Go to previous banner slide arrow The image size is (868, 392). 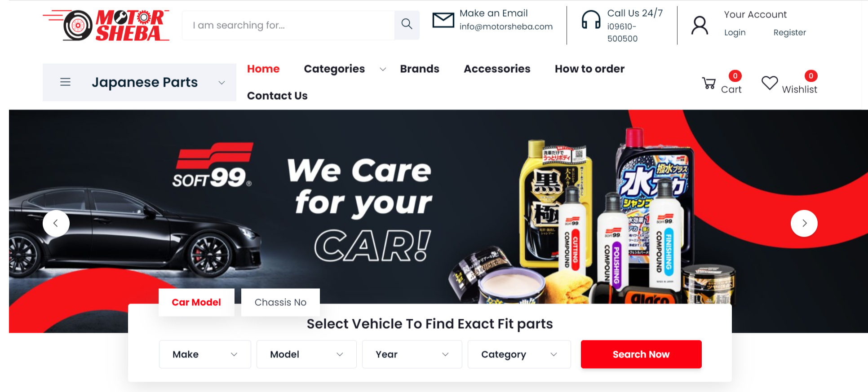pyautogui.click(x=56, y=223)
